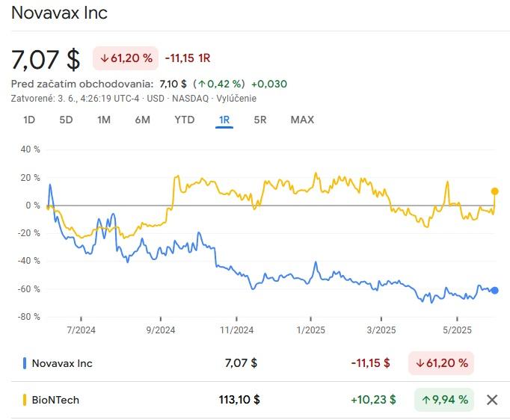The image size is (510, 420).
Task: Click the Novavax Inc legend row name
Action: click(62, 363)
